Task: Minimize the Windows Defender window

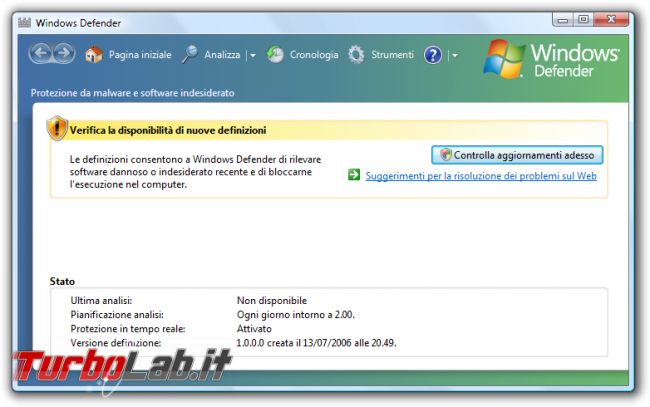Action: coord(563,19)
